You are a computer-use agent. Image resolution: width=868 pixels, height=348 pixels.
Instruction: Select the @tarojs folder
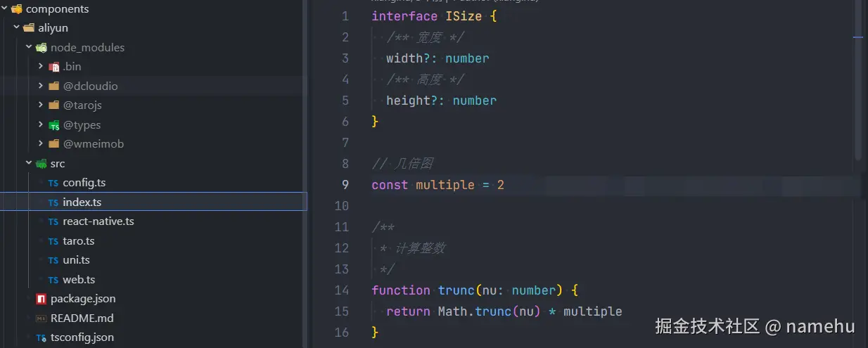coord(153,105)
